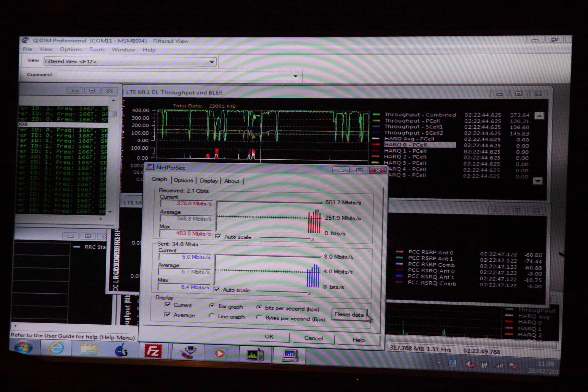
Task: Uncheck the Current display checkbox
Action: click(x=168, y=304)
